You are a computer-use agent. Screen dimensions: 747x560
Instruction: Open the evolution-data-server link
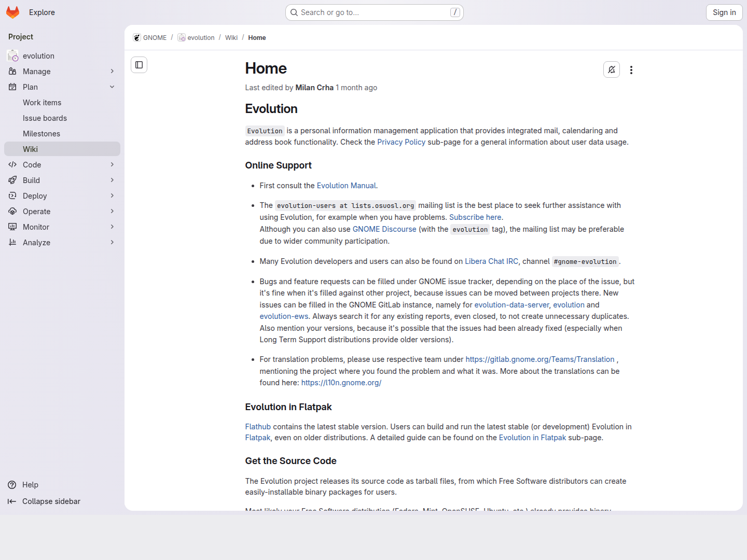(x=511, y=305)
